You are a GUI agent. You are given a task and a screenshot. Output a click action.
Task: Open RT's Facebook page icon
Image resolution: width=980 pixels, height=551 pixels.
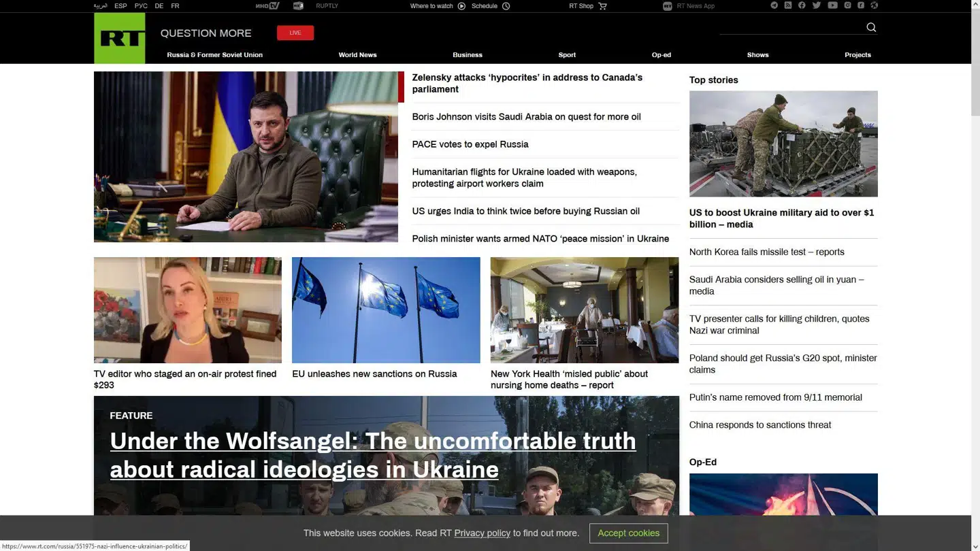[802, 5]
